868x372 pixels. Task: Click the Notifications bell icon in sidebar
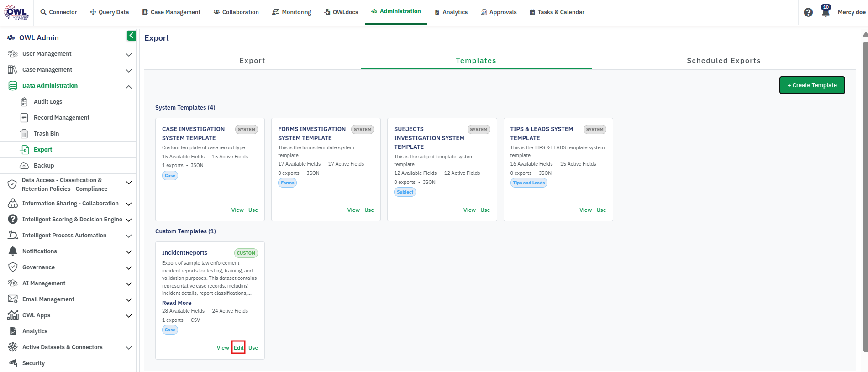coord(13,251)
